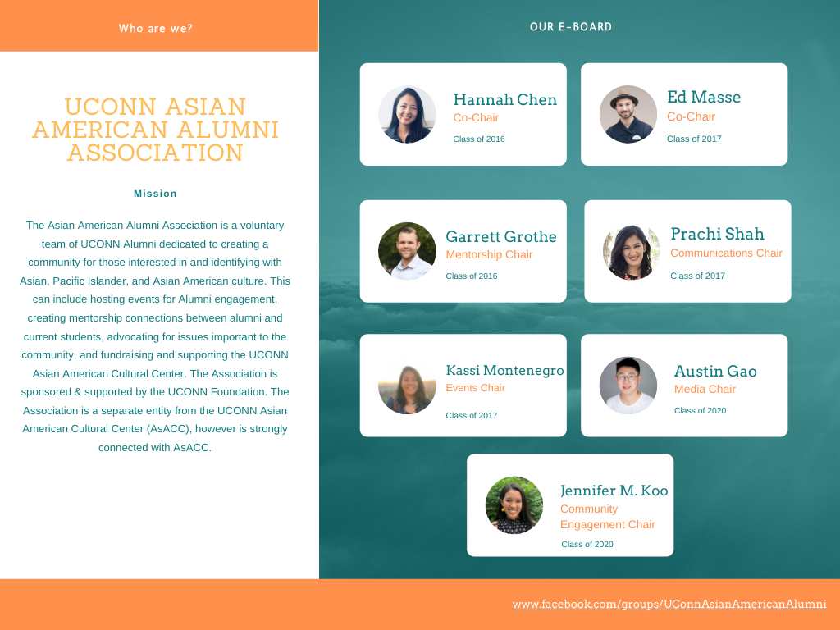This screenshot has height=630, width=840.
Task: Click the Mentorship Chair title
Action: [x=489, y=255]
